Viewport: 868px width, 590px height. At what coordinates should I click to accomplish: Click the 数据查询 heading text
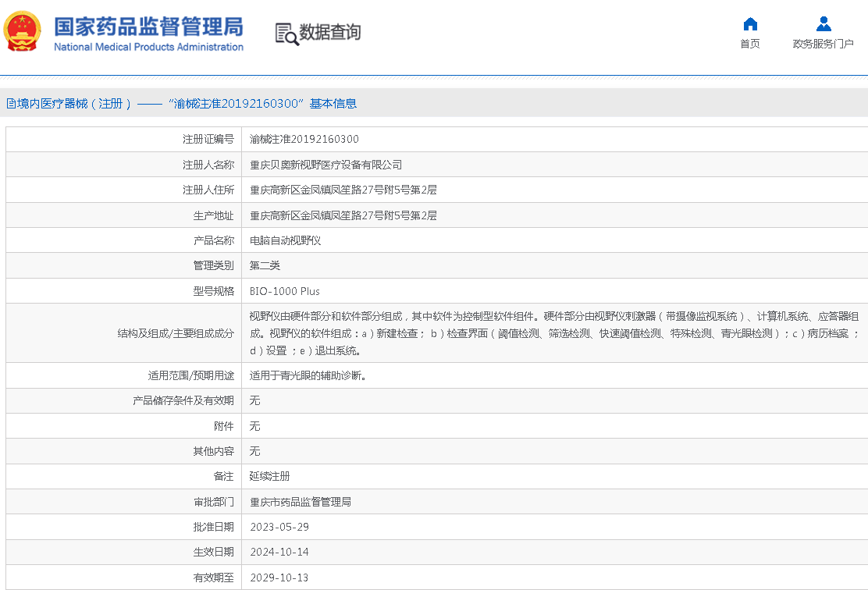coord(330,33)
